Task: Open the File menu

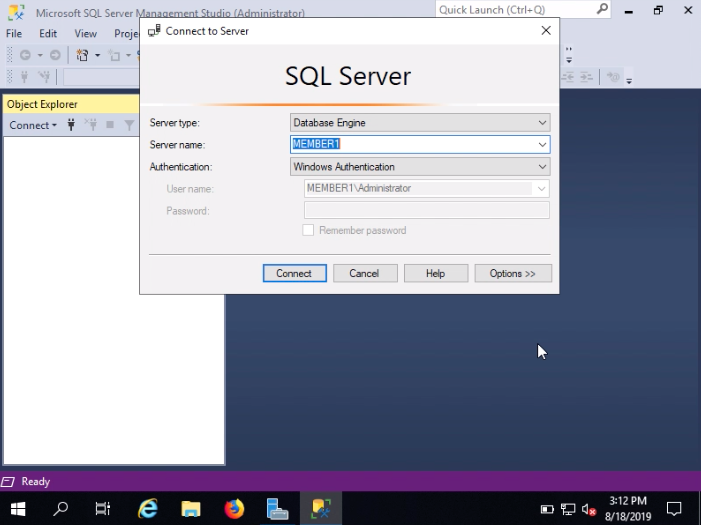Action: click(x=14, y=34)
